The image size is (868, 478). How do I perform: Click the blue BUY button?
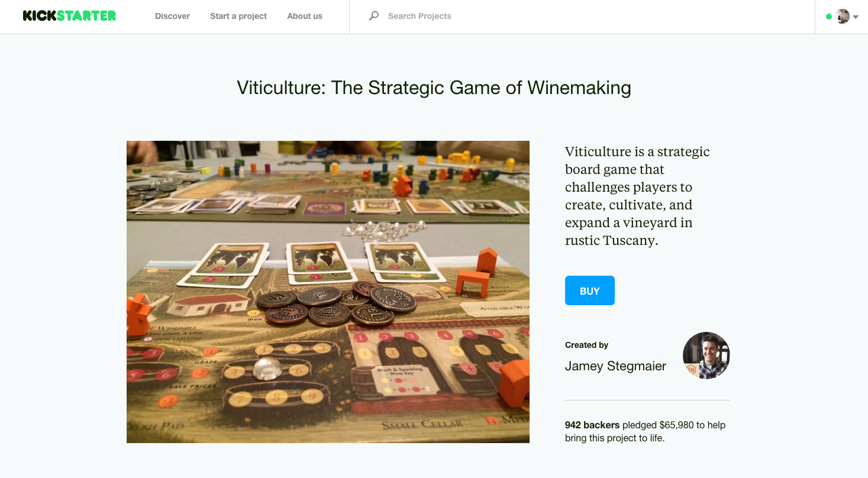coord(590,290)
